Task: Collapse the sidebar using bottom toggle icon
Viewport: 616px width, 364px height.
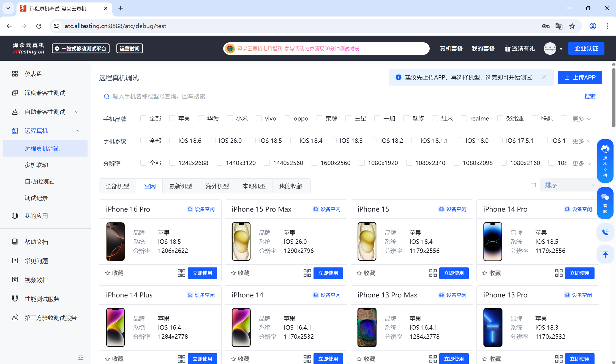Action: [81, 358]
